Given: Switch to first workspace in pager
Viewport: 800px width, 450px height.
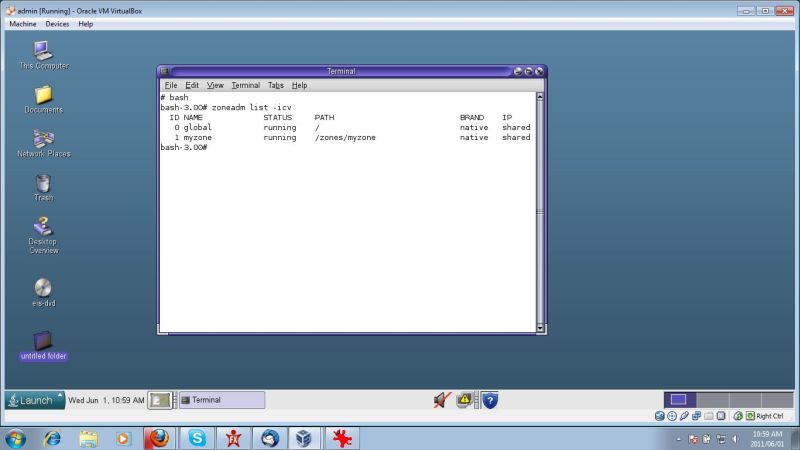Looking at the screenshot, I should point(678,400).
